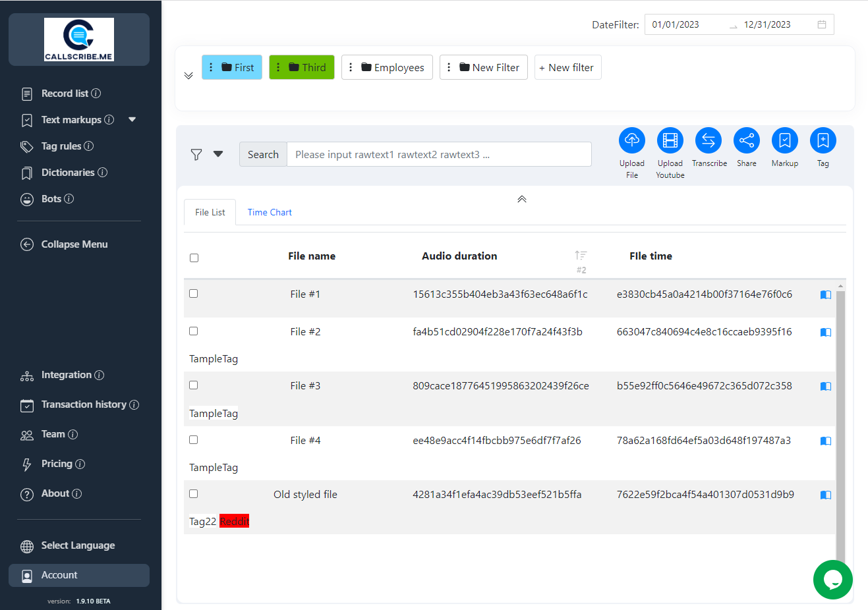Add a filter with + New filter
Viewport: 868px width, 610px height.
(x=567, y=67)
